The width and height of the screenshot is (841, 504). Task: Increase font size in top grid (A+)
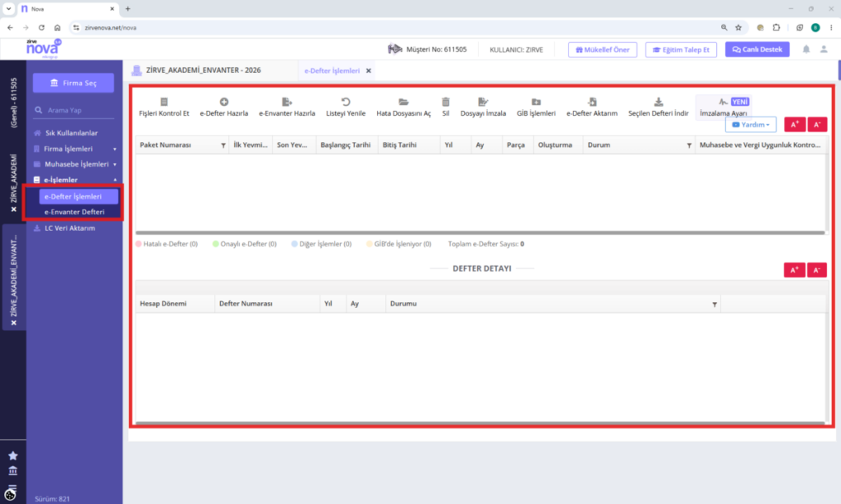[x=794, y=125]
